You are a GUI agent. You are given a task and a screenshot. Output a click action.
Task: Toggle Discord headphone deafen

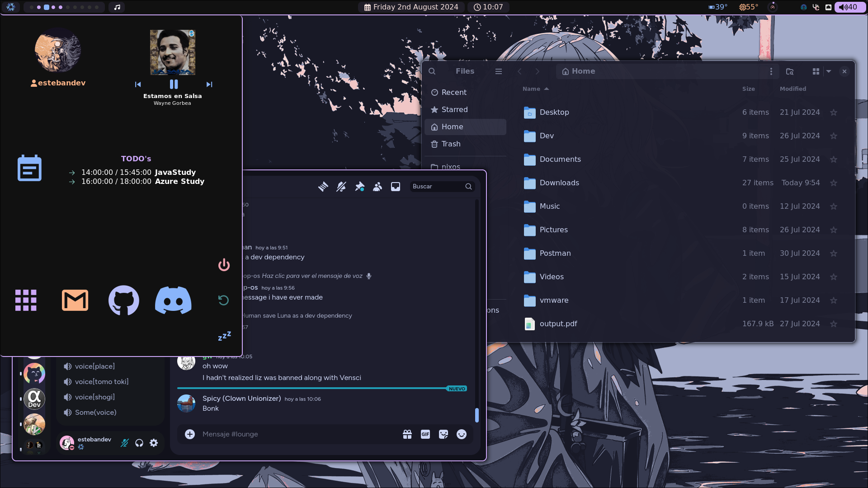[x=139, y=443]
